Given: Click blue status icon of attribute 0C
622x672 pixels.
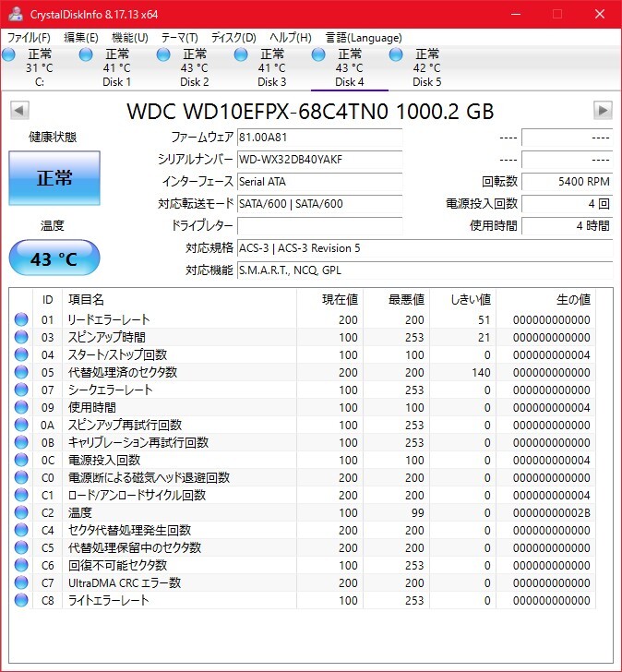Looking at the screenshot, I should pyautogui.click(x=21, y=460).
